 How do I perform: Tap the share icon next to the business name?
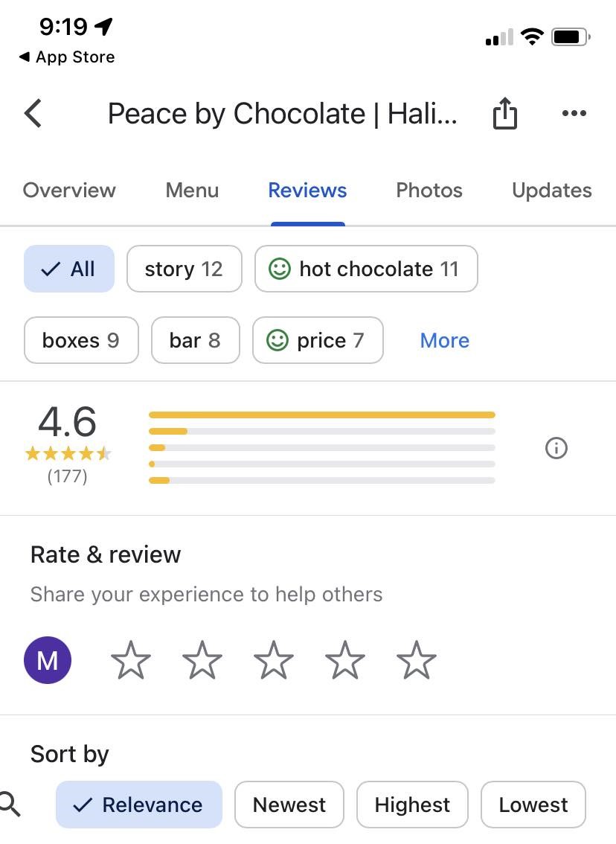tap(505, 113)
